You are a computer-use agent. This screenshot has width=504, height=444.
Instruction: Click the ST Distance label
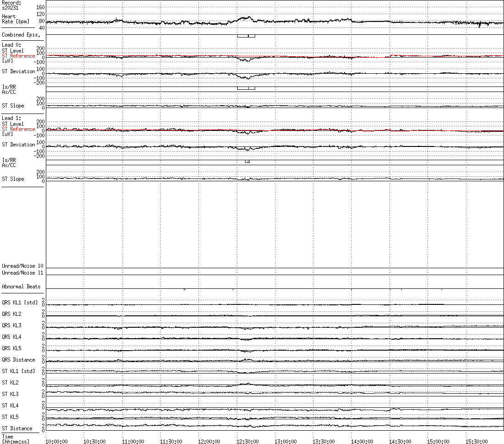point(17,428)
